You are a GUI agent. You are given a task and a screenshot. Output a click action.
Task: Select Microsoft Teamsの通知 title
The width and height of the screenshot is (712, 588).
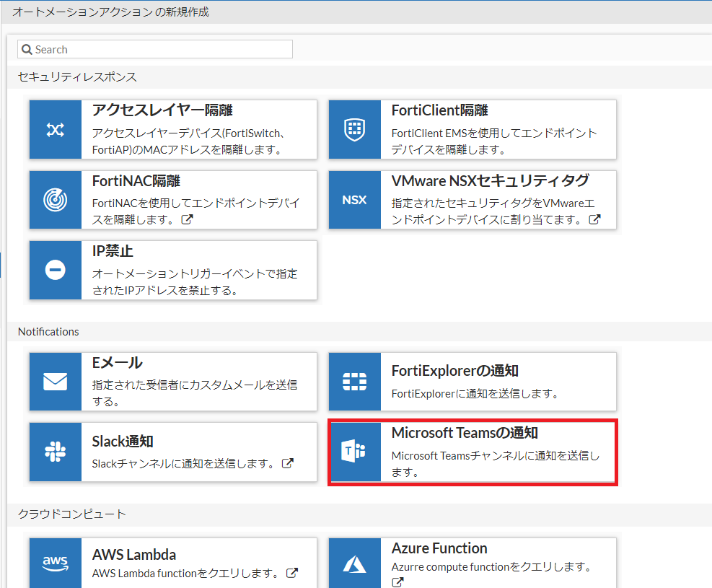tap(465, 433)
